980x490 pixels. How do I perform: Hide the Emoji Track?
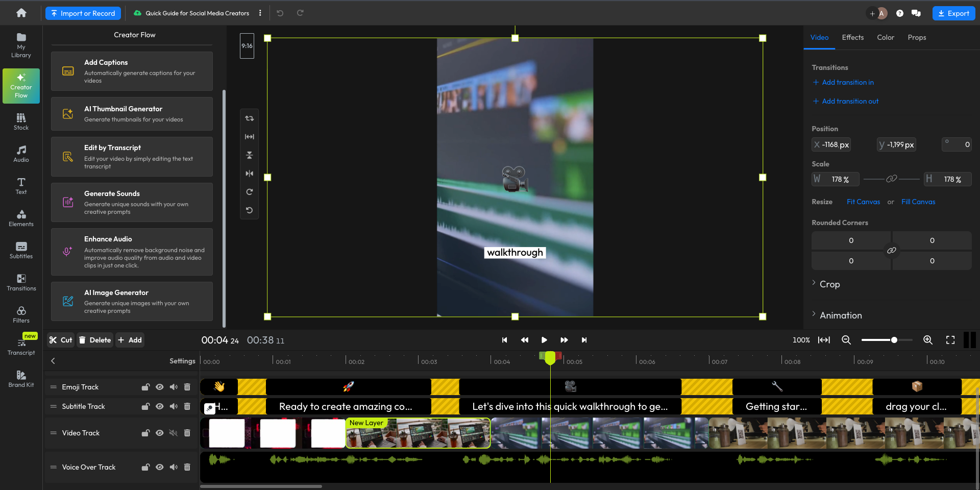(x=160, y=387)
